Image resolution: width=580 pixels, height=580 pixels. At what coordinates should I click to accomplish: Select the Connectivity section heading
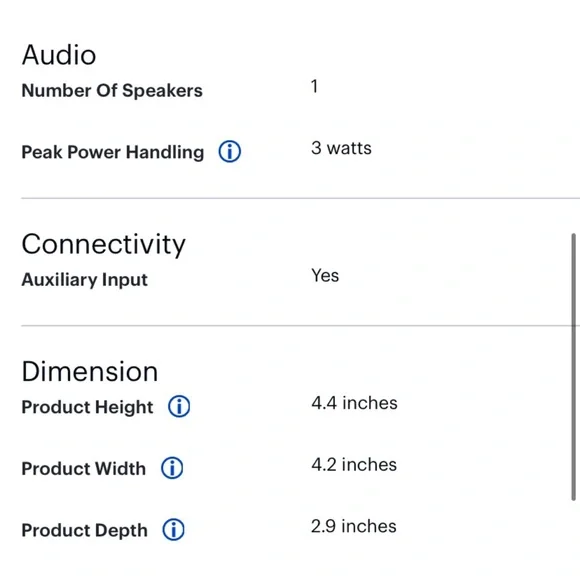tap(104, 245)
